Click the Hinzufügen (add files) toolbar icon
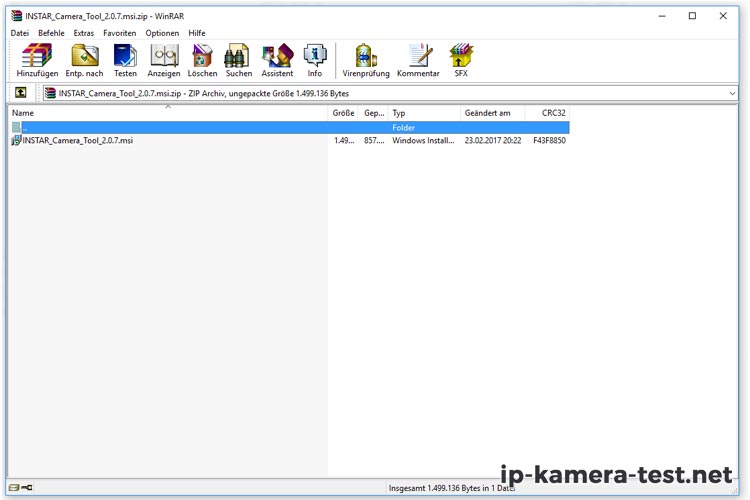Image resolution: width=750 pixels, height=500 pixels. [37, 60]
